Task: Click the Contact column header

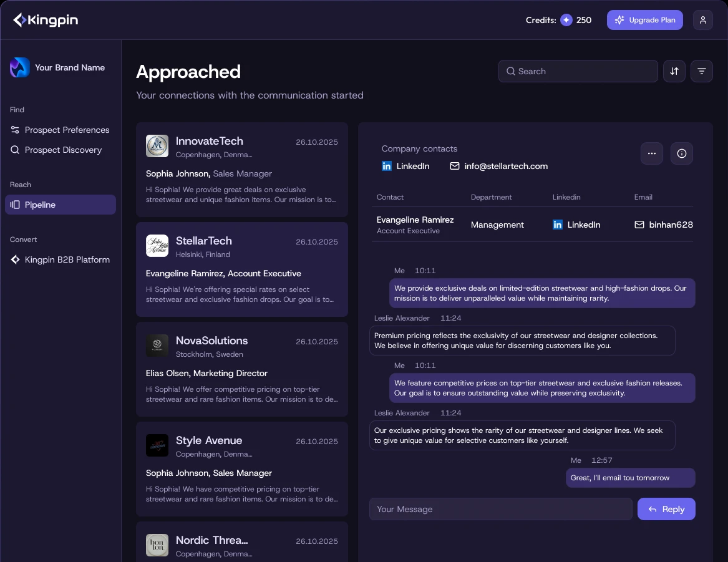Action: (x=389, y=197)
